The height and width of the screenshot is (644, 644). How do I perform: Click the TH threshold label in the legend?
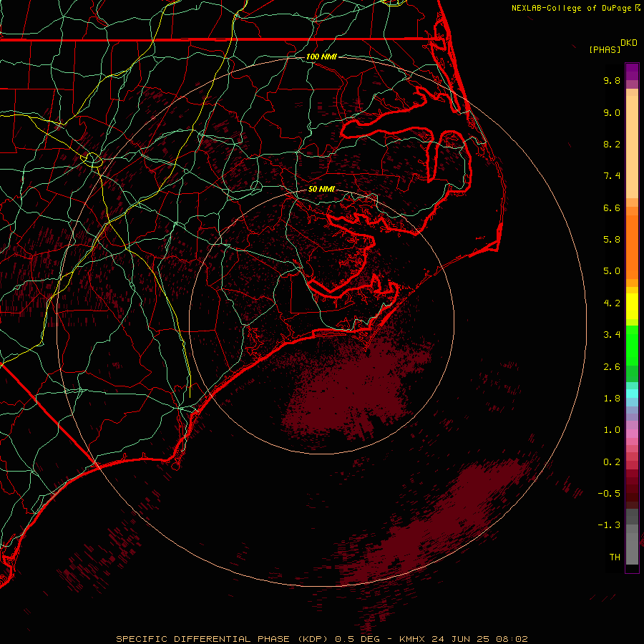pyautogui.click(x=615, y=557)
